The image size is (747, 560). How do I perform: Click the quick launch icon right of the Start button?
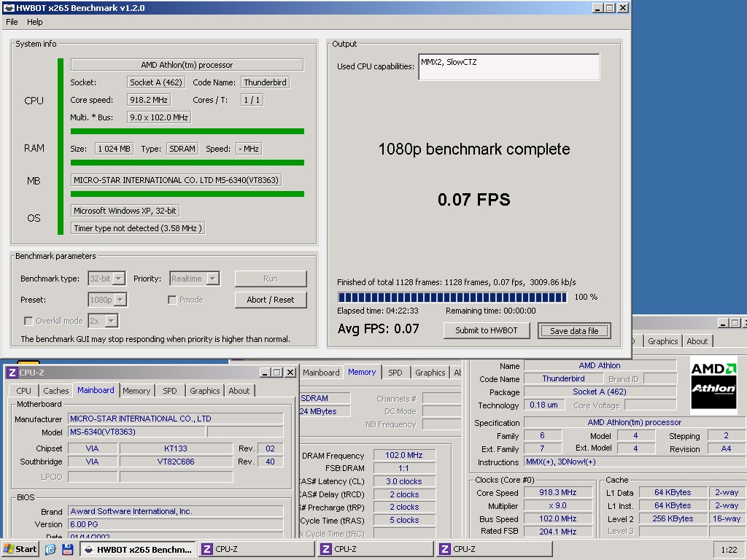(x=50, y=549)
